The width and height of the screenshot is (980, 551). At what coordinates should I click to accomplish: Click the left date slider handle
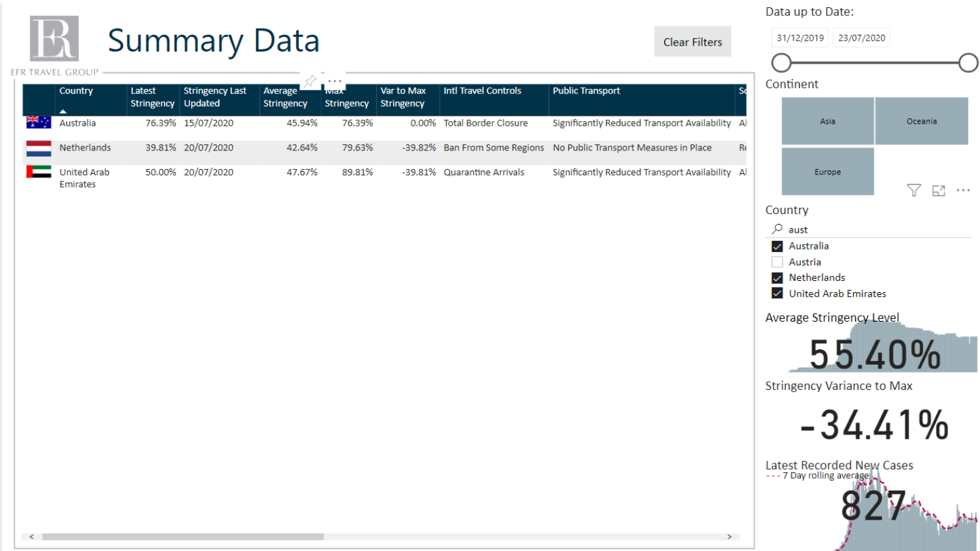click(x=781, y=63)
